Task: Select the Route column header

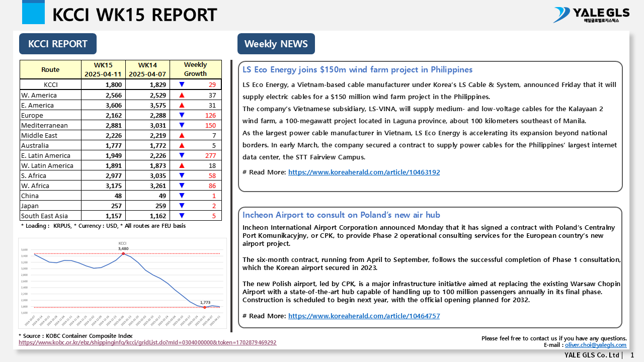Action: pos(50,69)
